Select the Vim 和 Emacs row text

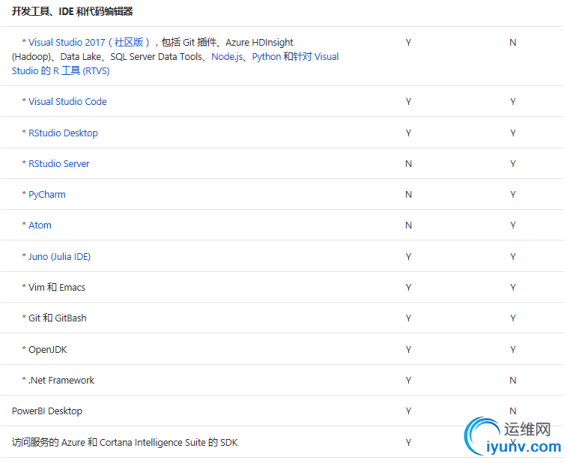(x=57, y=288)
